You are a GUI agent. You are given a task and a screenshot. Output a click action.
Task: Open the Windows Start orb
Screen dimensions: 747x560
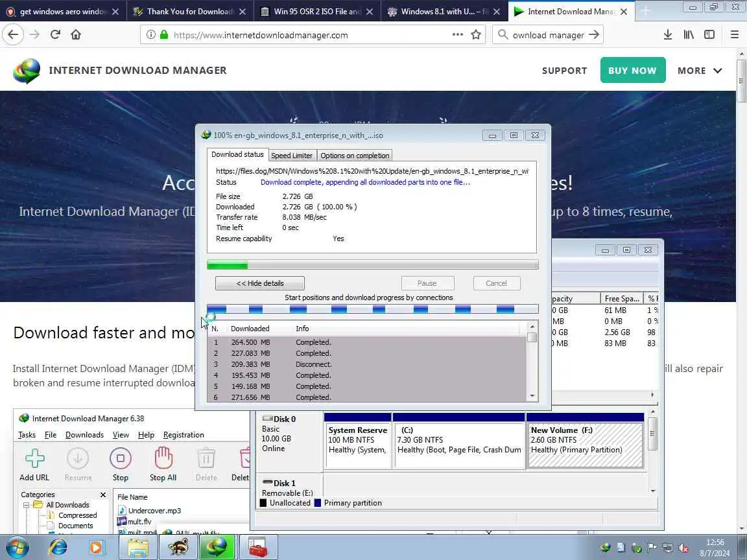pyautogui.click(x=18, y=547)
